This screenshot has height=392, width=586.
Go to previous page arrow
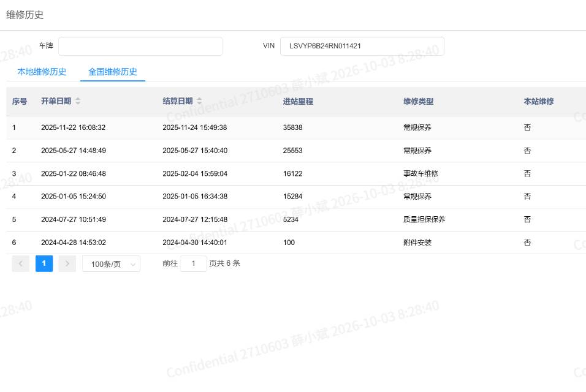pos(21,263)
